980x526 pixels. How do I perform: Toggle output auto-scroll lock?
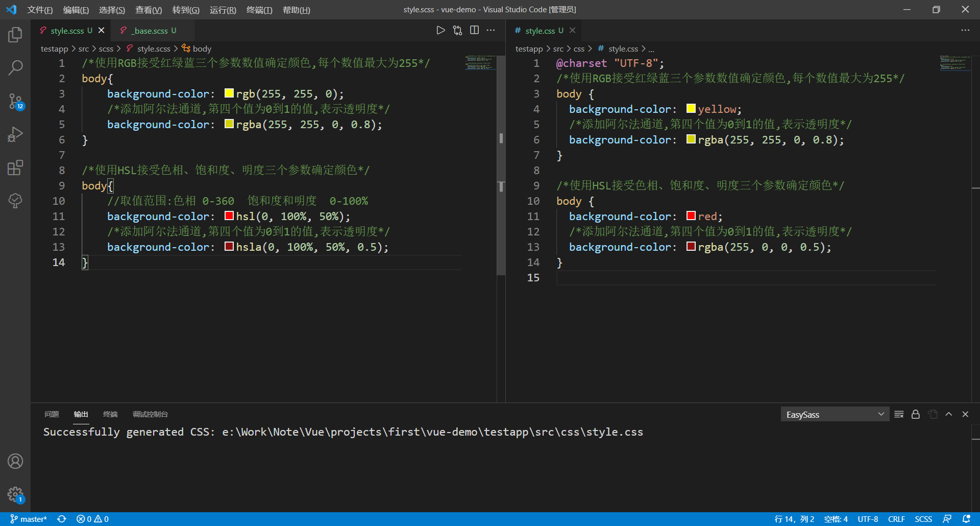(x=915, y=414)
